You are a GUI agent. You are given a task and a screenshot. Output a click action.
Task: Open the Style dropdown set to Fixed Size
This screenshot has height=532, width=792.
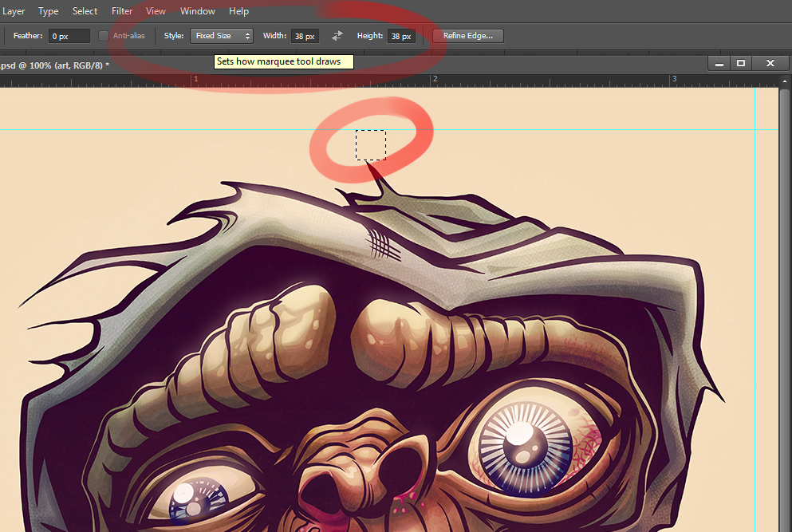point(221,36)
